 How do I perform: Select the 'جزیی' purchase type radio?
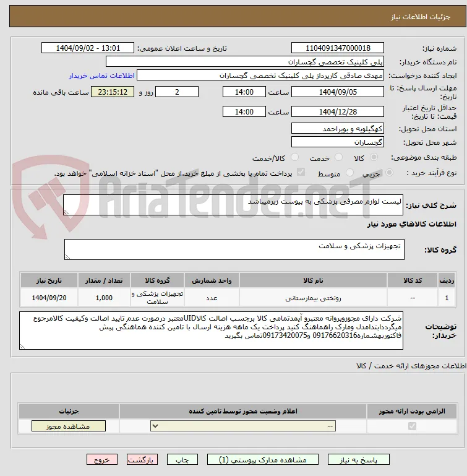coord(389,173)
